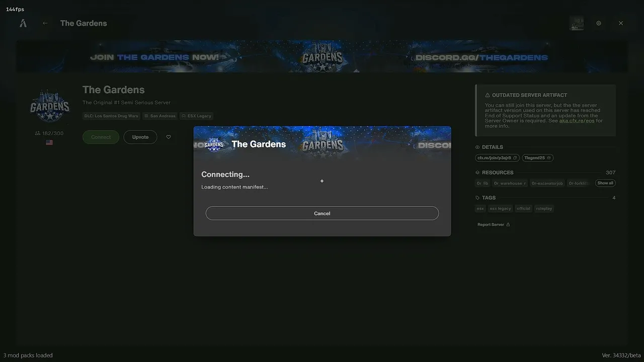Click the layers icon beside Resources
Viewport: 644px width, 362px height.
click(x=477, y=172)
